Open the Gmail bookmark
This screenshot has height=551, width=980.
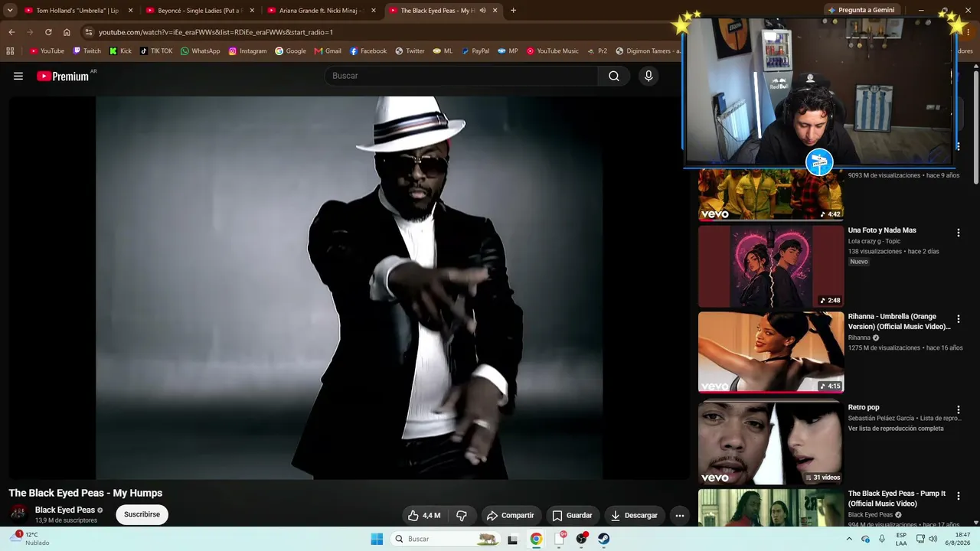pos(328,51)
